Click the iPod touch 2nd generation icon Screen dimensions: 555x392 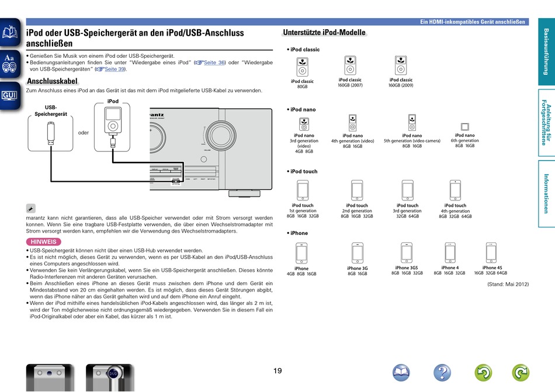tap(357, 190)
